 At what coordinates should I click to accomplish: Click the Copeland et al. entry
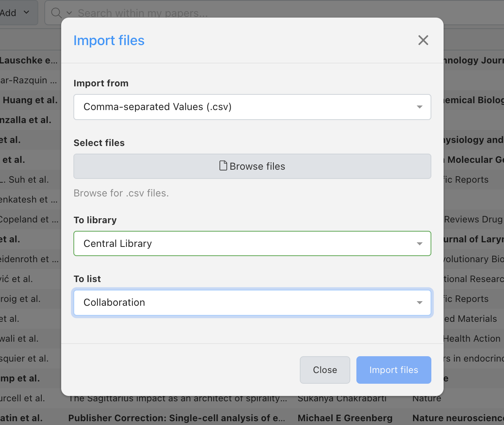tap(29, 219)
